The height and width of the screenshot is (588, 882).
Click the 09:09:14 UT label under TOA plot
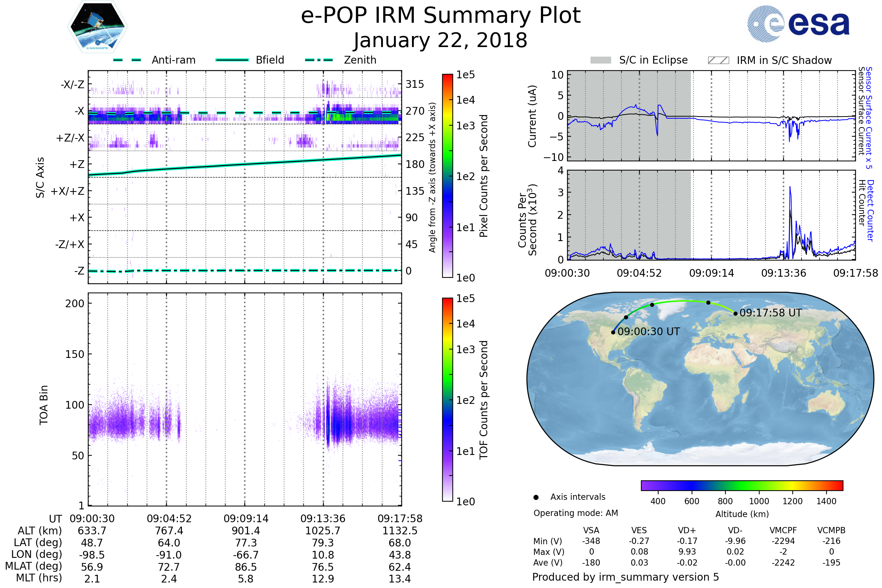pyautogui.click(x=246, y=519)
